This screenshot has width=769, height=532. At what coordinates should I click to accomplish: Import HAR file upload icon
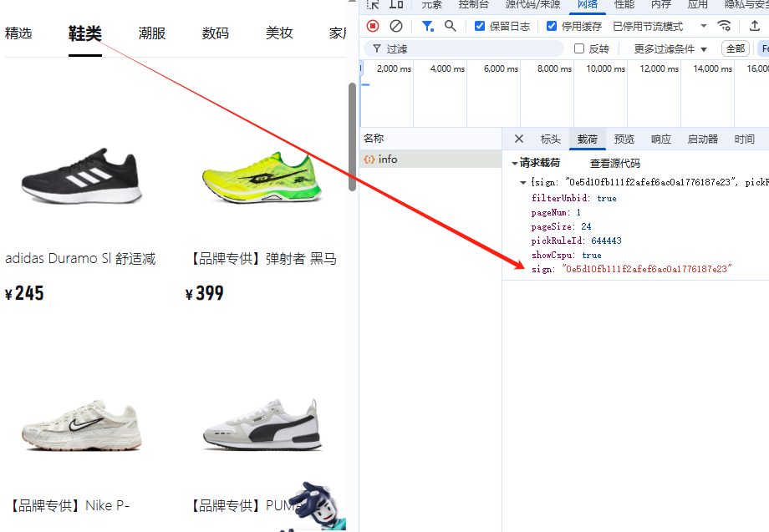[755, 26]
